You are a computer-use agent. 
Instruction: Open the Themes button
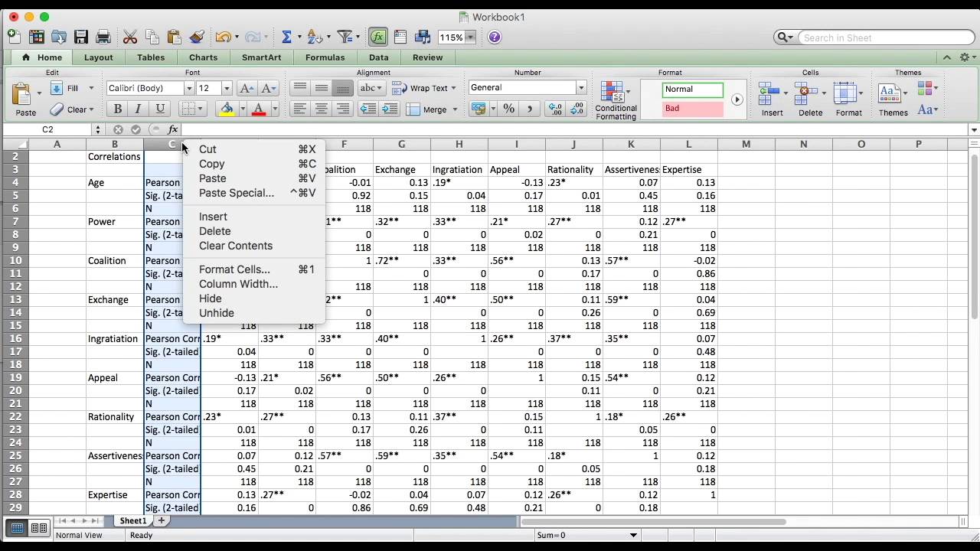click(x=893, y=100)
